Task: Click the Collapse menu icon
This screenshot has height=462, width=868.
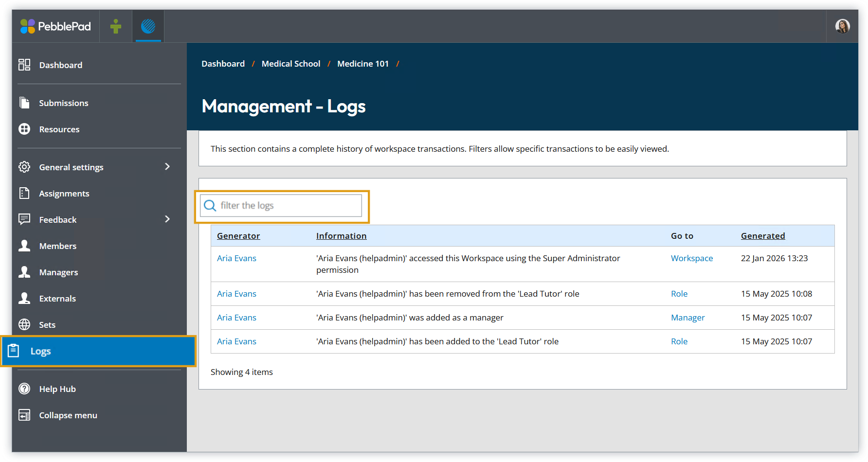Action: [24, 415]
